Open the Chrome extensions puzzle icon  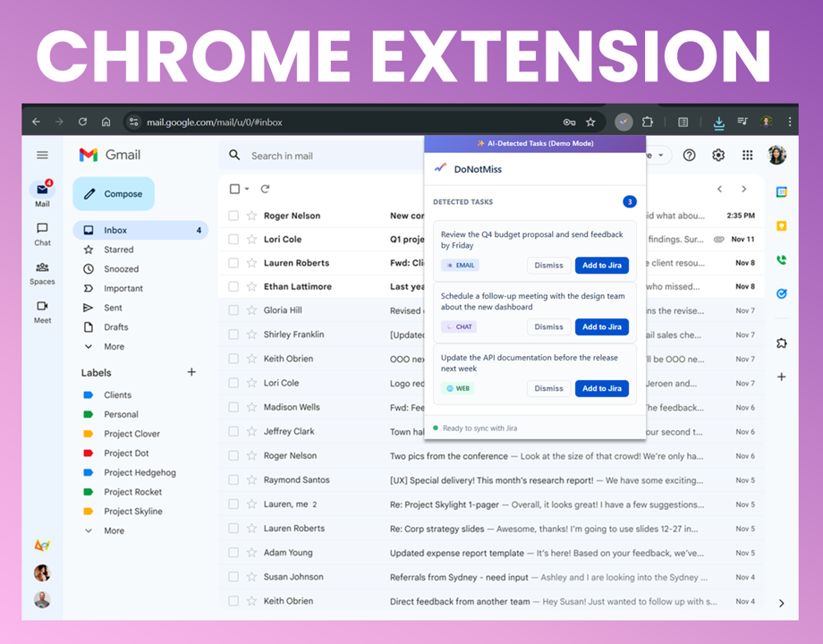(648, 123)
